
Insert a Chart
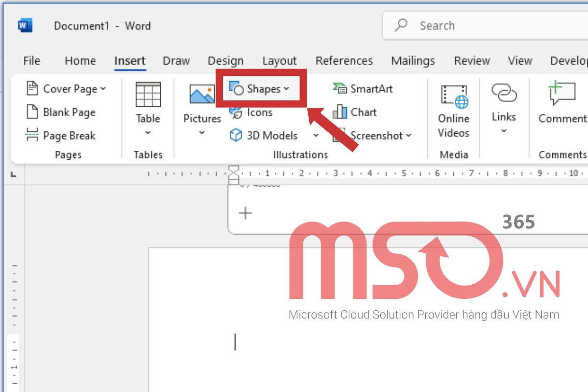coord(355,112)
